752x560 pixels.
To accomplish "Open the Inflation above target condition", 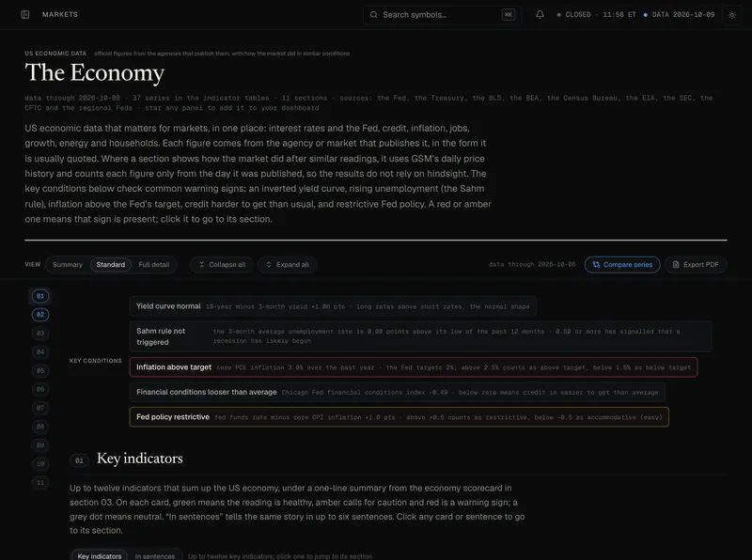I will pos(414,367).
